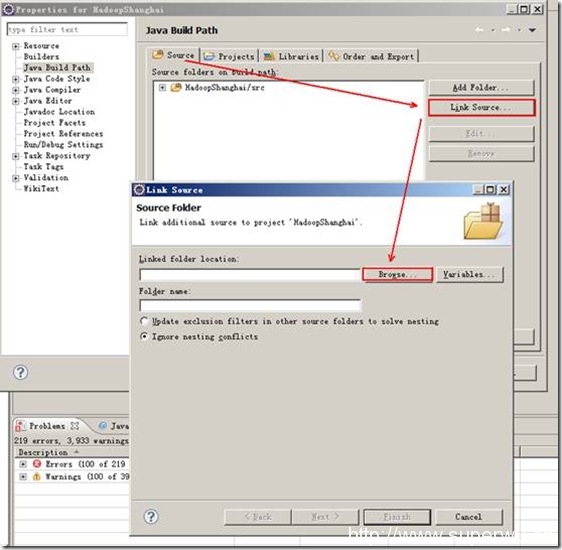Click the Problems view icon

coord(20,426)
